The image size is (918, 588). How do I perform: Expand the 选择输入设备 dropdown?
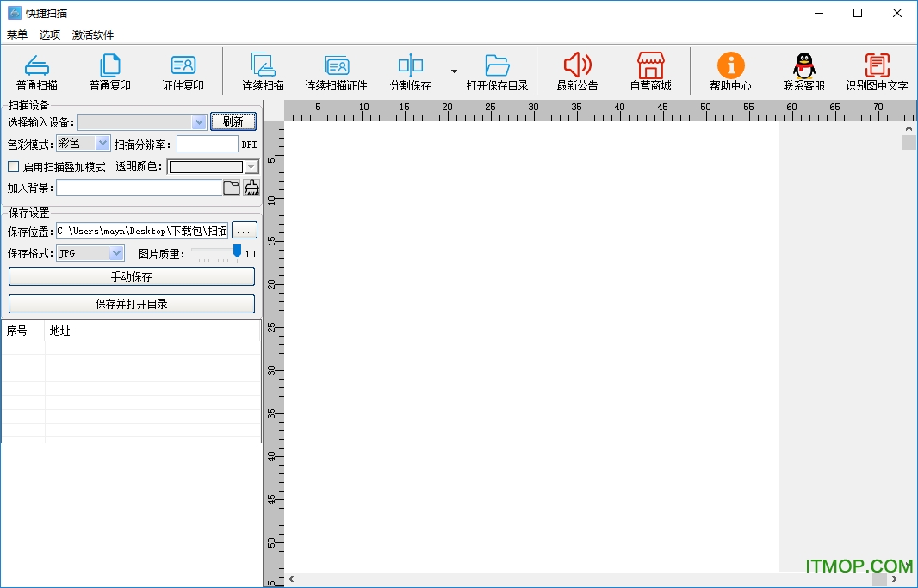point(199,122)
